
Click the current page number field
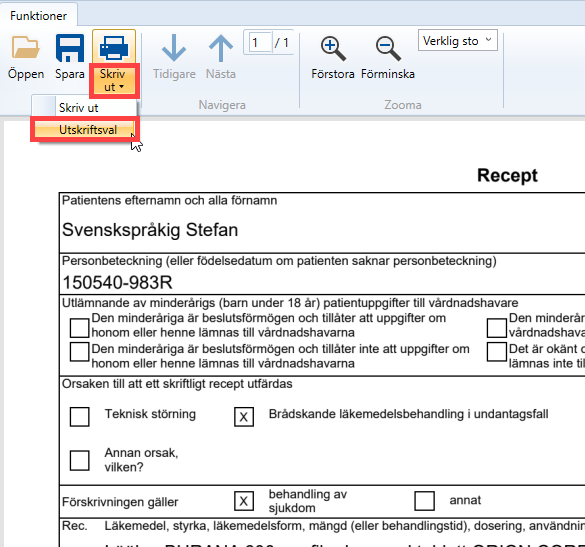pos(260,43)
